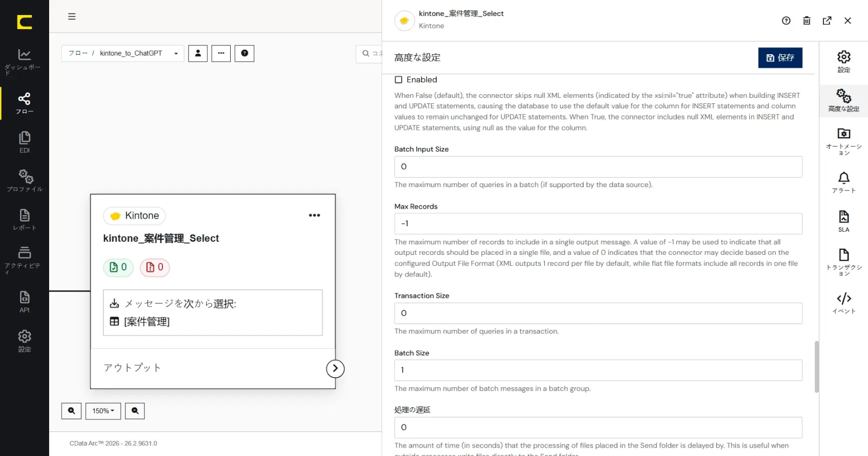Click the green success count badge
This screenshot has height=456, width=868.
click(x=118, y=267)
